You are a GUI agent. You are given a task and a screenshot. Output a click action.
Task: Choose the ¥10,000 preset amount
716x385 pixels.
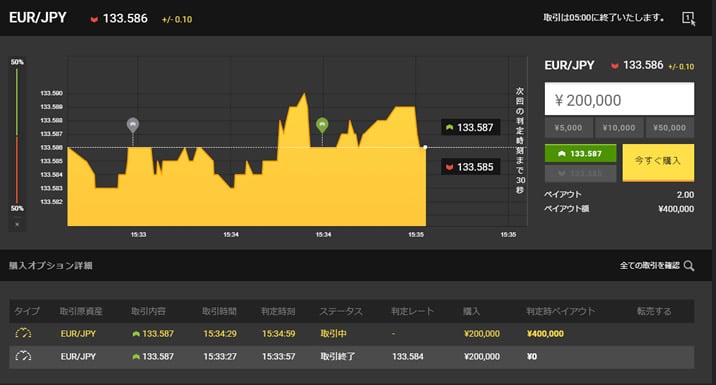[619, 128]
